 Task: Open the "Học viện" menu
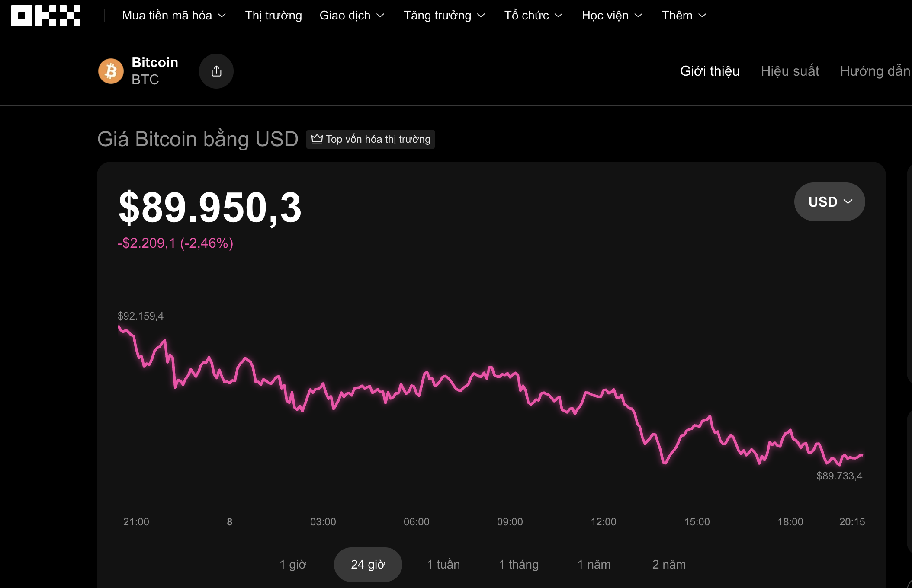click(x=612, y=16)
